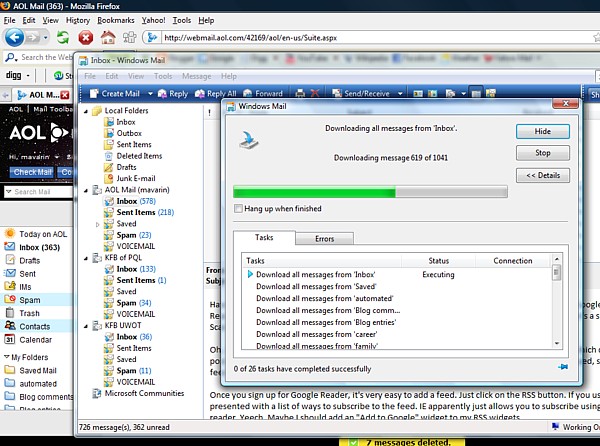Open Yahoo! menu in Firefox

(x=153, y=20)
